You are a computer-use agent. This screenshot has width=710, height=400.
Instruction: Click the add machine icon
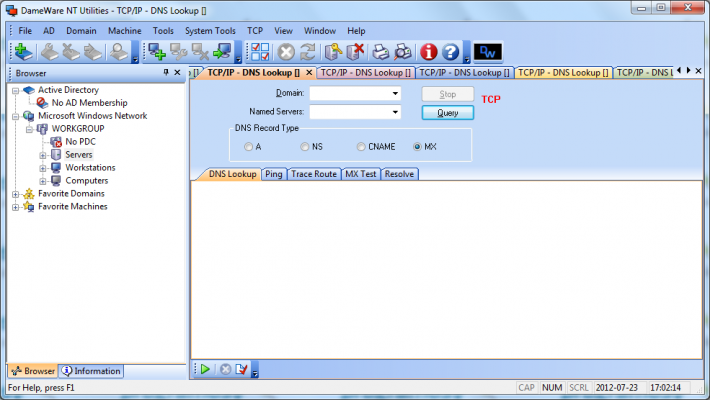point(157,52)
